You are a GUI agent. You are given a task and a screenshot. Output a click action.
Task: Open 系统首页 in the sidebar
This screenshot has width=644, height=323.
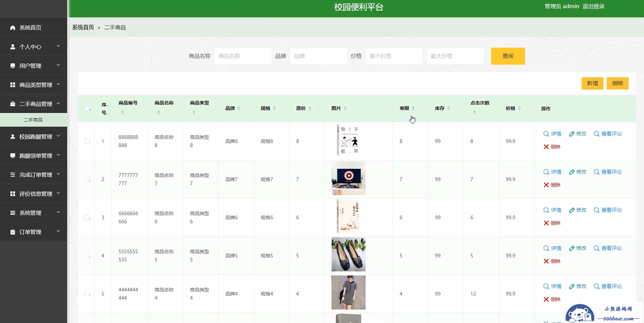(33, 28)
